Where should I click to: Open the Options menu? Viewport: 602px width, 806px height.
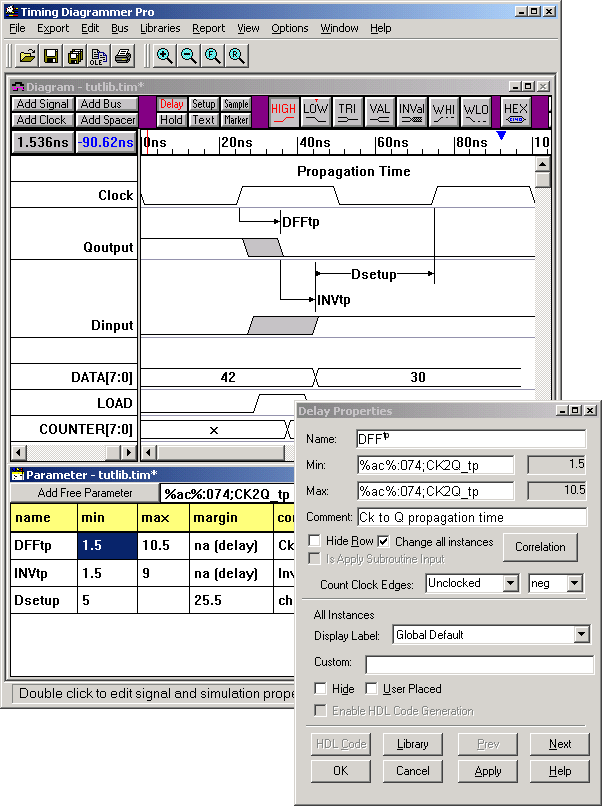point(289,28)
